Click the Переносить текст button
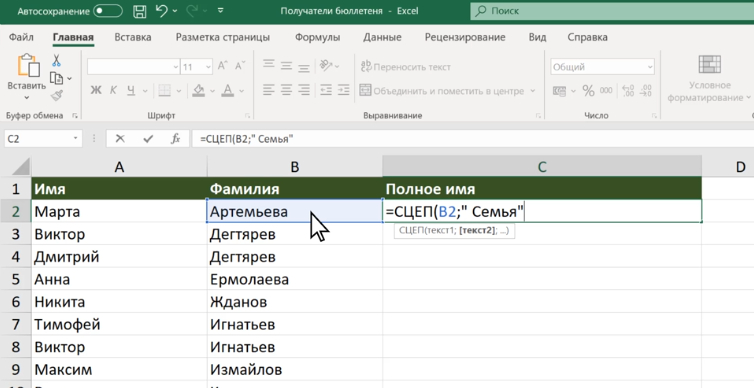Viewport: 754px width, 388px height. pyautogui.click(x=405, y=67)
